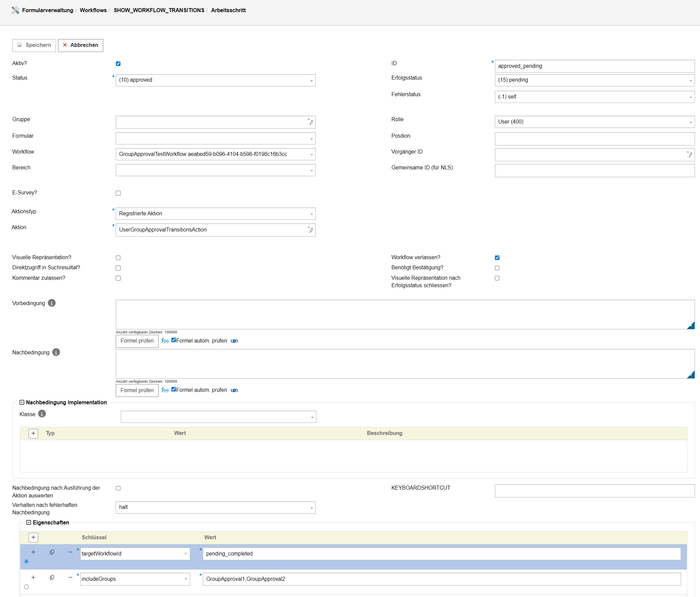Click the pending_completed value field
700x597 pixels.
pyautogui.click(x=442, y=554)
